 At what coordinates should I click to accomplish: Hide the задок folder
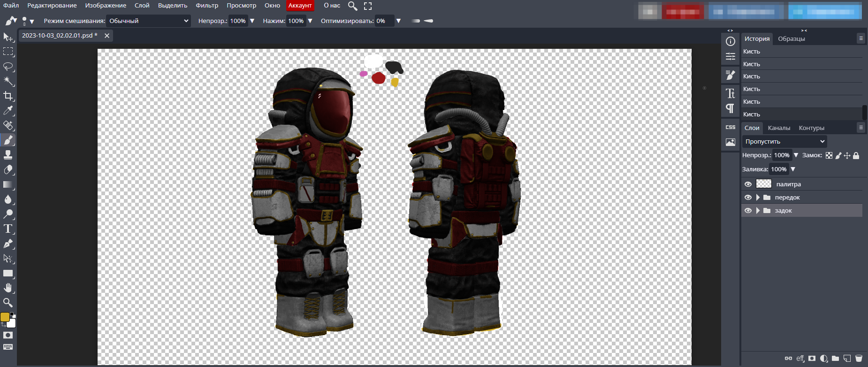(x=748, y=210)
